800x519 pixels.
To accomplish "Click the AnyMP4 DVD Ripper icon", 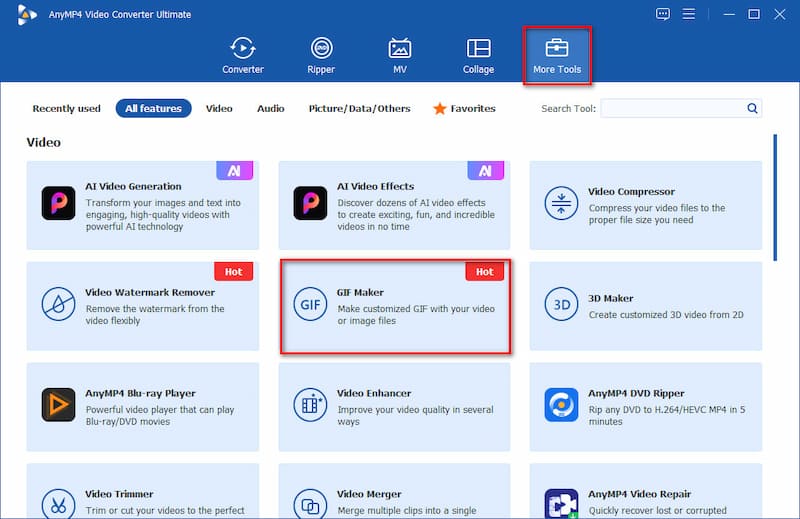I will (x=561, y=405).
